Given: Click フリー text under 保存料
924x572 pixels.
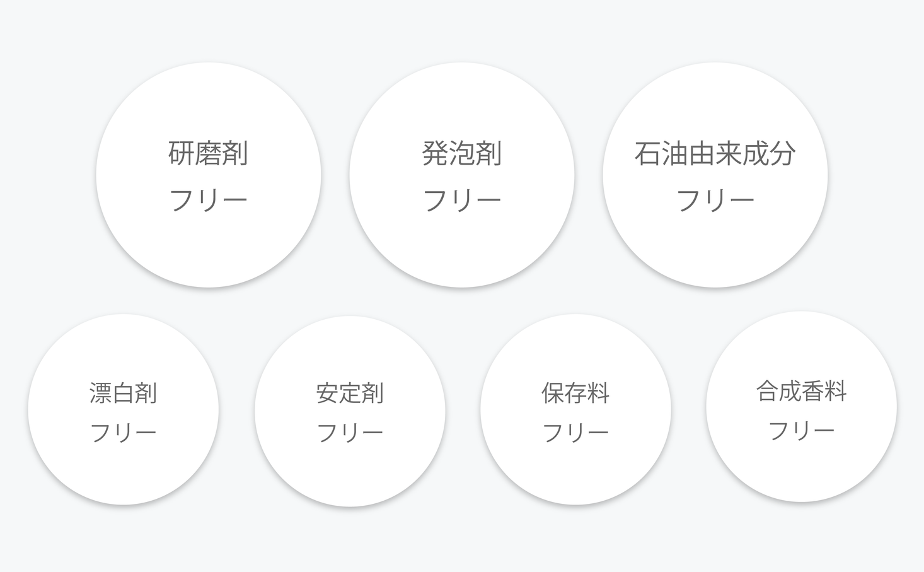Looking at the screenshot, I should [x=575, y=433].
